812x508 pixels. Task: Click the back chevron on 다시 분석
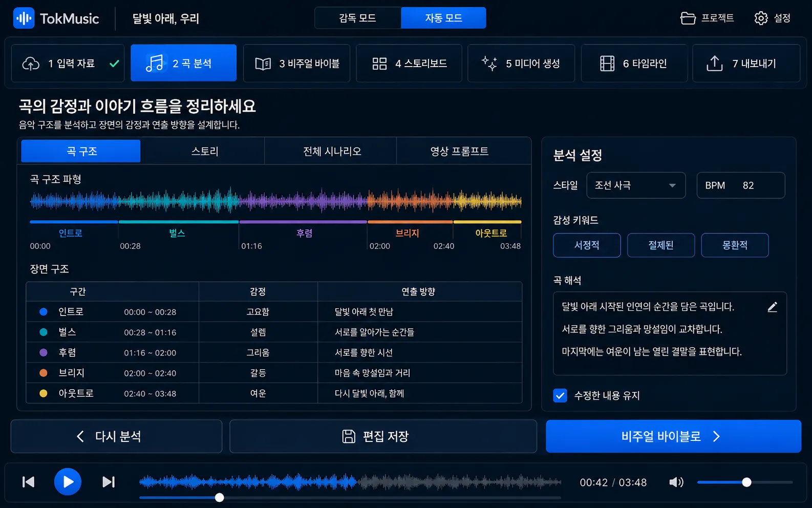[80, 436]
